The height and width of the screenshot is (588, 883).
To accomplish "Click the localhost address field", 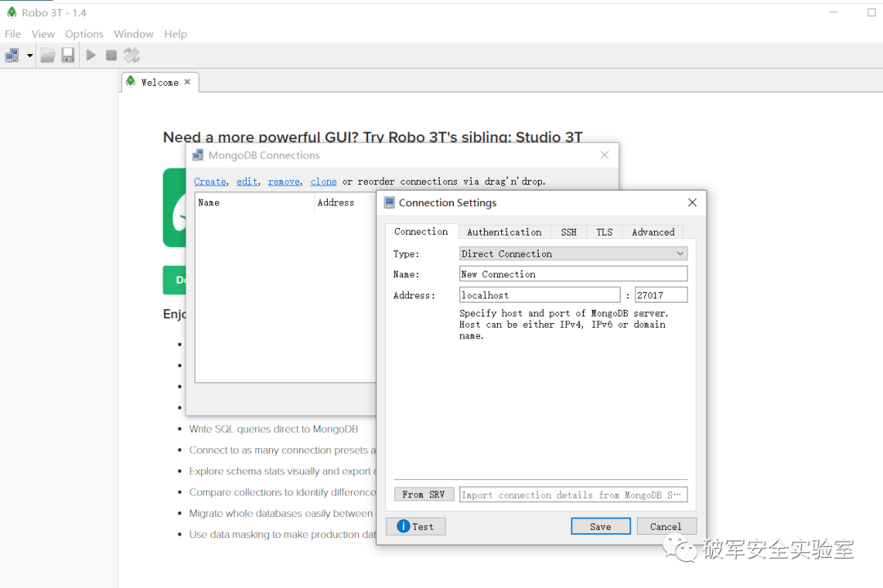I will click(x=540, y=295).
